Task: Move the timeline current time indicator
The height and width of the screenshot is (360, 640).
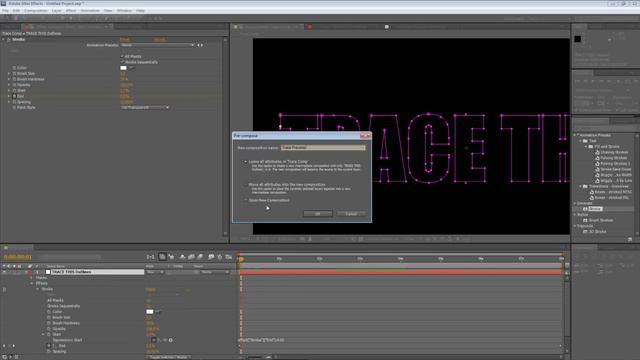Action: pos(241,259)
